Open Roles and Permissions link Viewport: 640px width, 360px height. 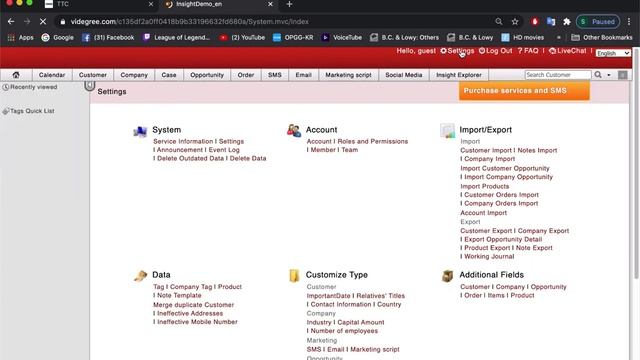(373, 141)
